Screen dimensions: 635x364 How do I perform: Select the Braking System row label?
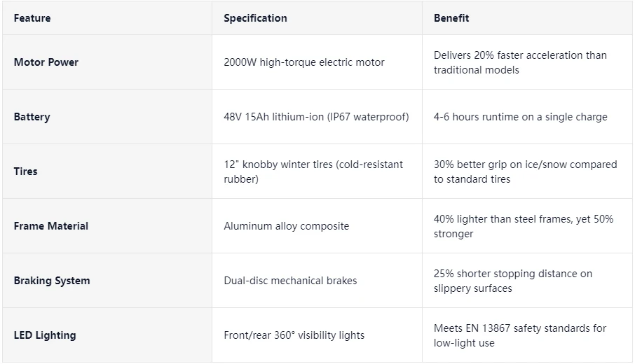pos(51,281)
